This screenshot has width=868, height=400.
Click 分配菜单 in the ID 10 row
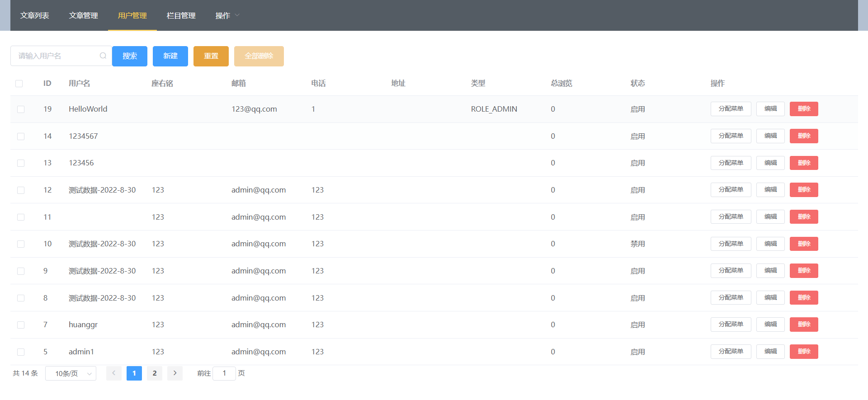point(731,244)
